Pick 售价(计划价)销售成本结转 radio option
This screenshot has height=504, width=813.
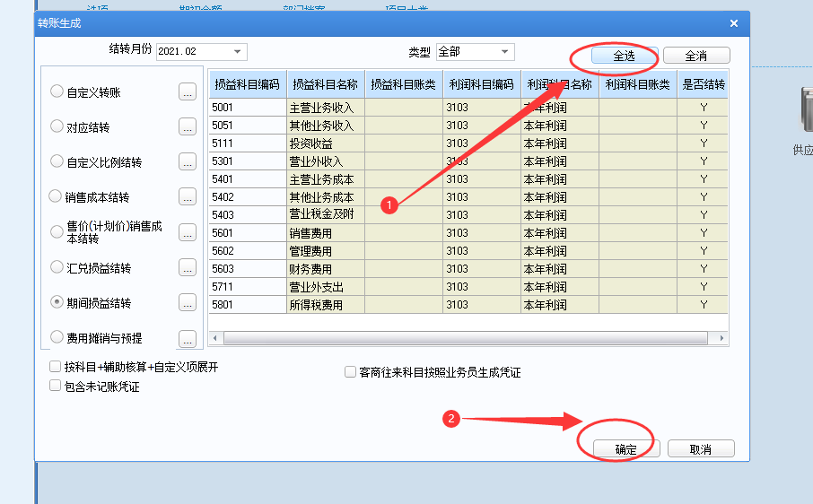point(57,231)
